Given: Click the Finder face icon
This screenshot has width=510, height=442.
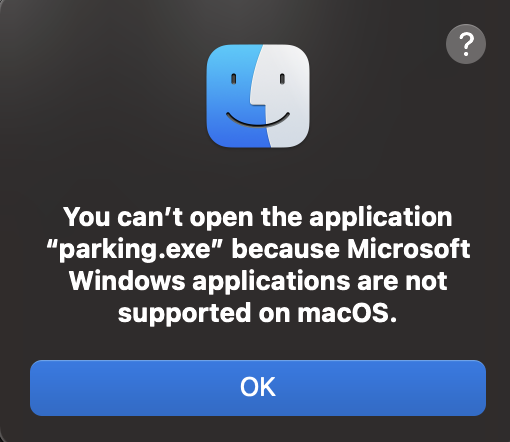Looking at the screenshot, I should click(258, 96).
